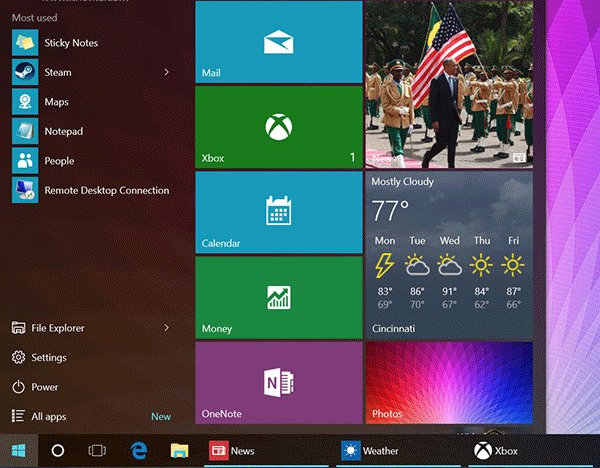Open the Notepad icon in Most used
Viewport: 600px width, 468px height.
(x=25, y=131)
